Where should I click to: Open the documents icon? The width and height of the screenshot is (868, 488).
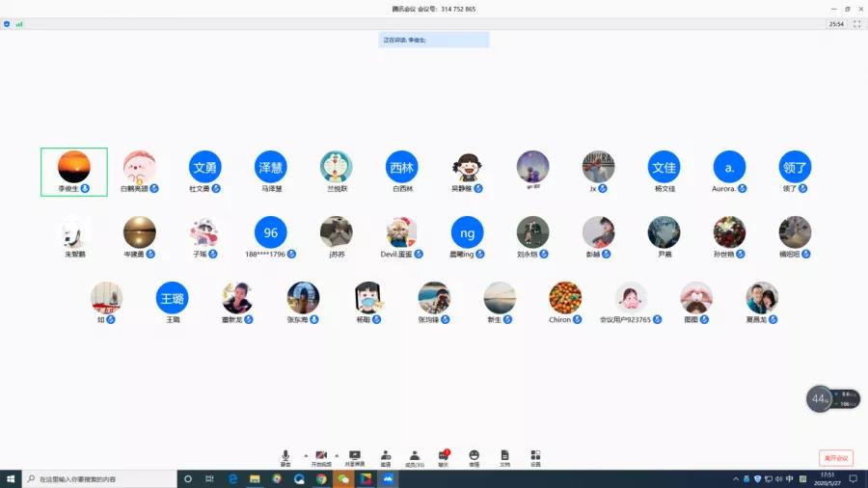coord(504,456)
